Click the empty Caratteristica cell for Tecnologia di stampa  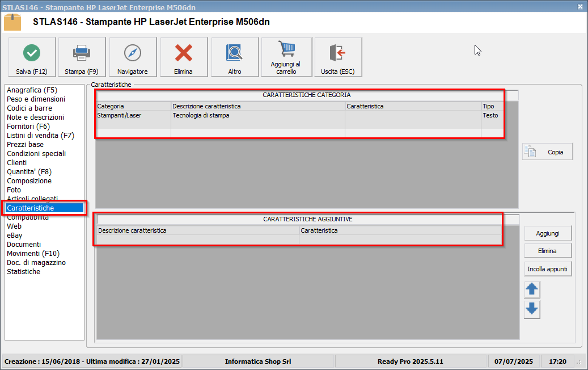click(x=413, y=119)
